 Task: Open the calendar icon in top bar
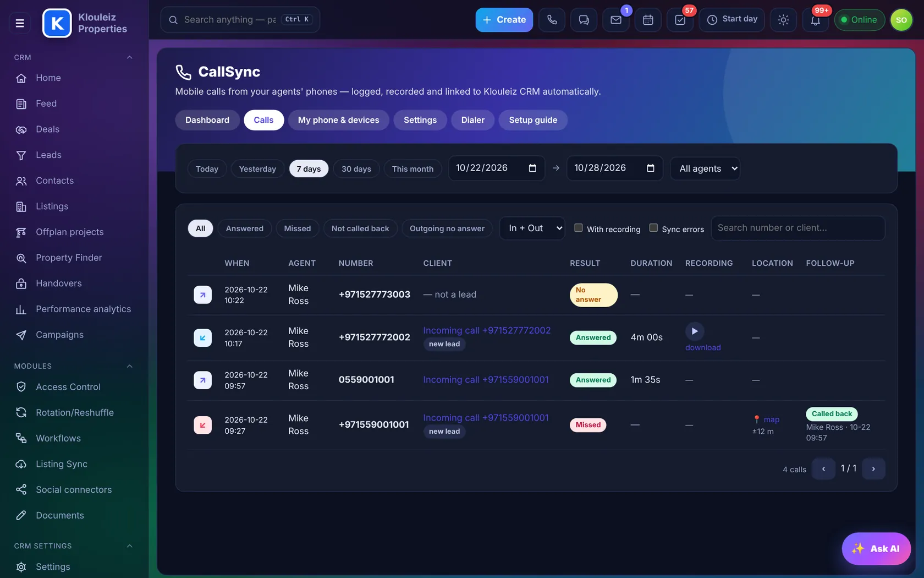[648, 20]
